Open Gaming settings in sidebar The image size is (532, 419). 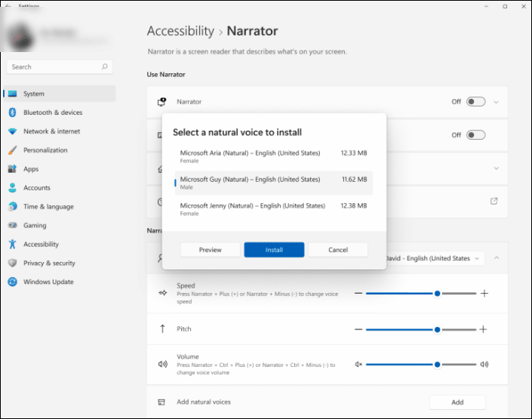[60, 225]
